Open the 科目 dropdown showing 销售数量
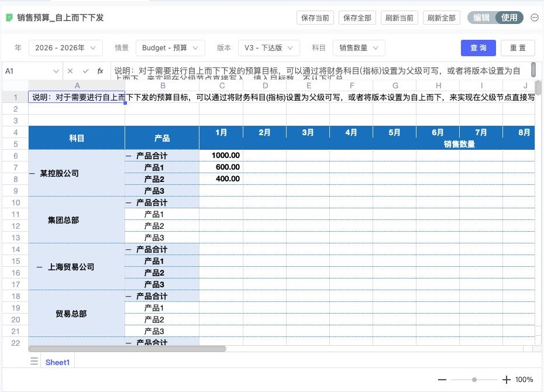The image size is (544, 392). [x=359, y=48]
